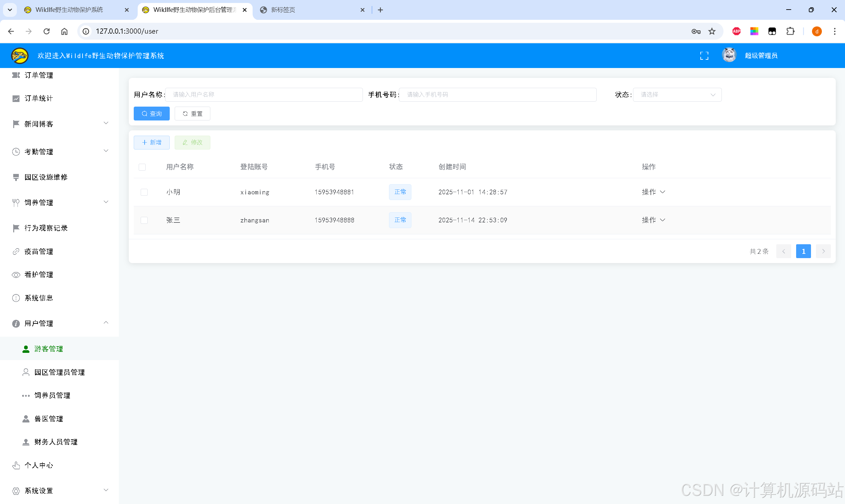Open saved passwords key icon
This screenshot has width=845, height=504.
(696, 31)
